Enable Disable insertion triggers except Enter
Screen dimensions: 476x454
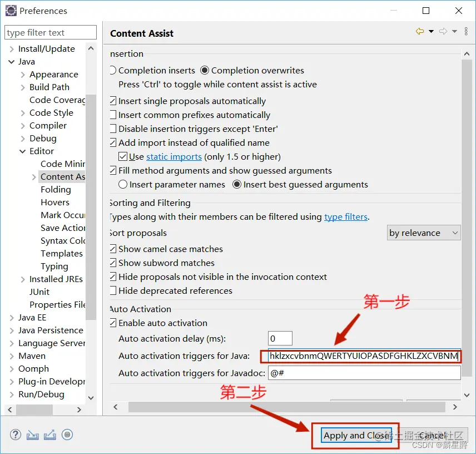(113, 129)
